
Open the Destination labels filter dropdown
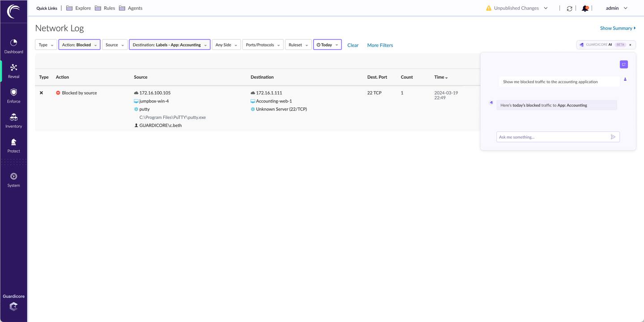(169, 45)
